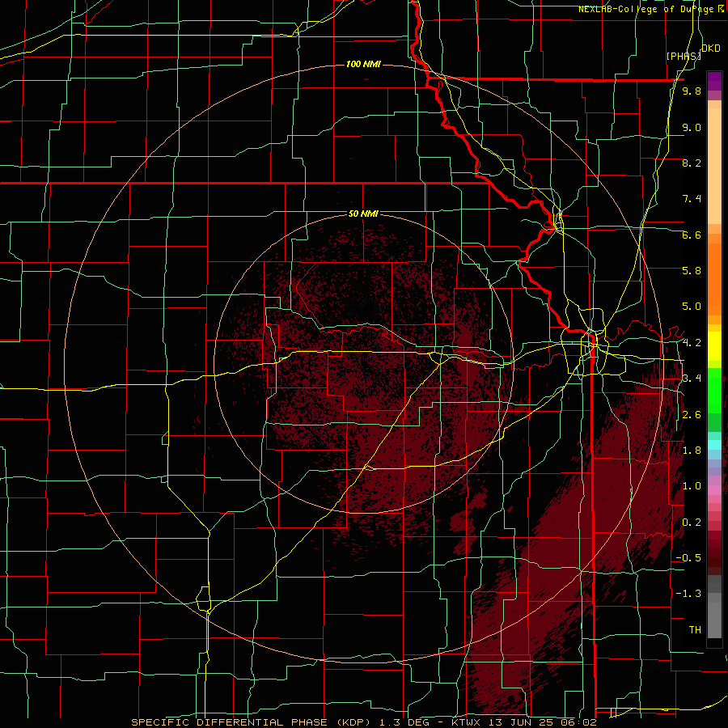Select the 0.2 scale label
The image size is (728, 728).
tap(692, 523)
